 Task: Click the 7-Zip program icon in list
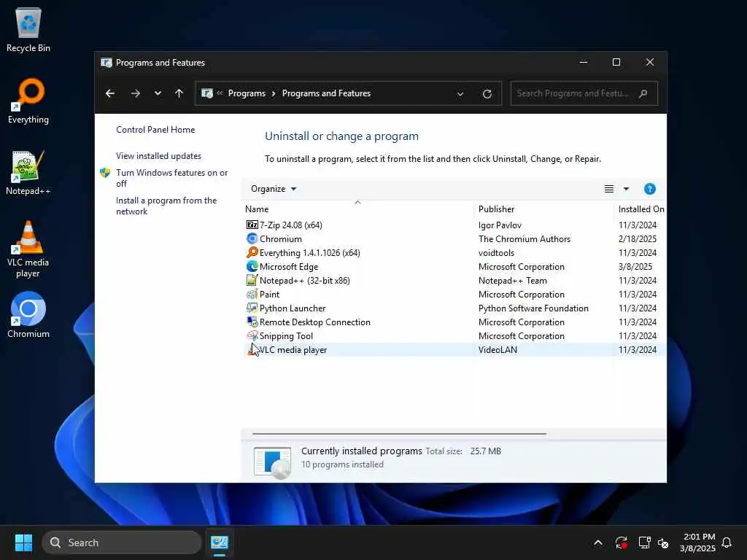tap(252, 225)
